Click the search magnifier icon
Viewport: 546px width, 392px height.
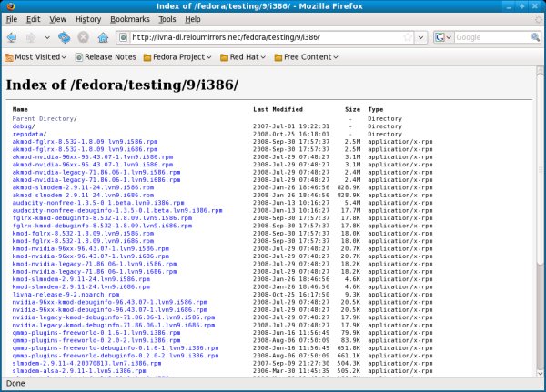click(535, 37)
